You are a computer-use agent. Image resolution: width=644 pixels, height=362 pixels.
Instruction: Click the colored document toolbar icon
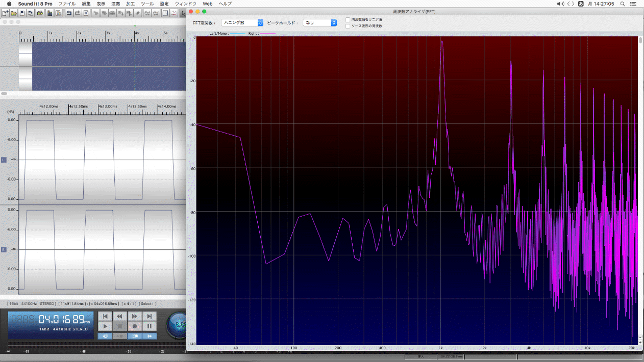[59, 12]
